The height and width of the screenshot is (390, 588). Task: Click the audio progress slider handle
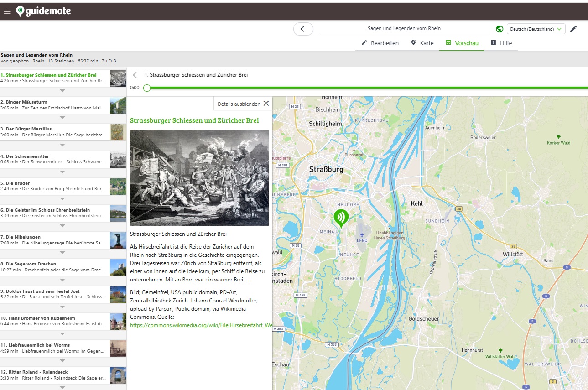point(147,88)
